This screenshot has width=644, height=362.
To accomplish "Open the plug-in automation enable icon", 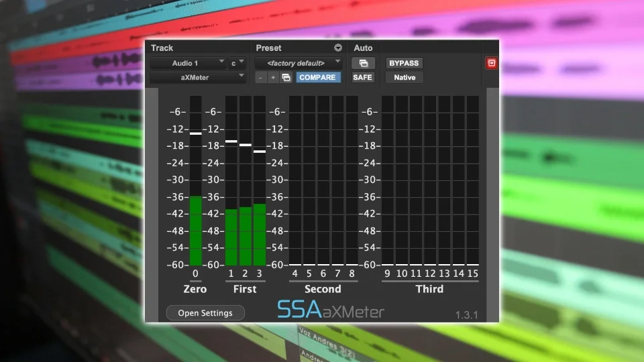I will pos(364,63).
